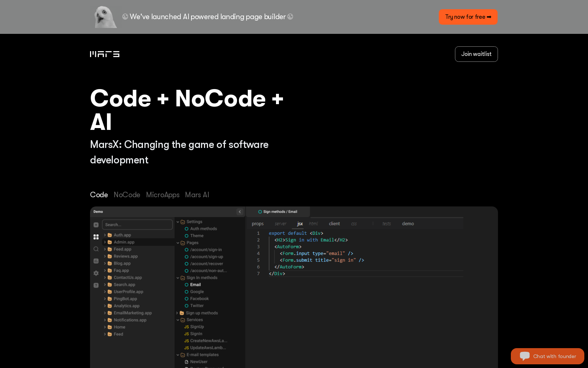The height and width of the screenshot is (368, 588).
Task: Select the Notifications.app row label
Action: (x=130, y=320)
